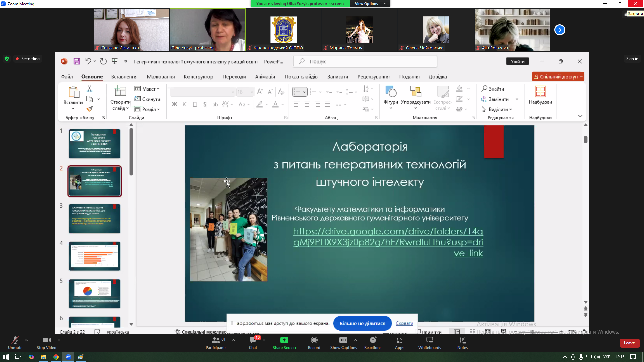Start slideshow from beginning icon
644x362 pixels.
[x=115, y=61]
